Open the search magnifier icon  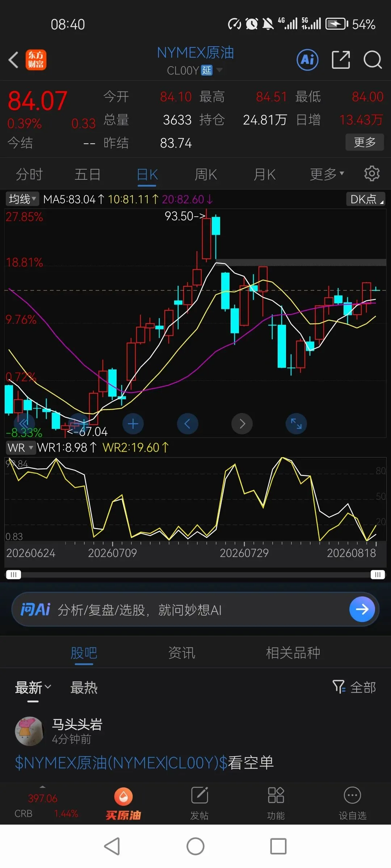[373, 60]
